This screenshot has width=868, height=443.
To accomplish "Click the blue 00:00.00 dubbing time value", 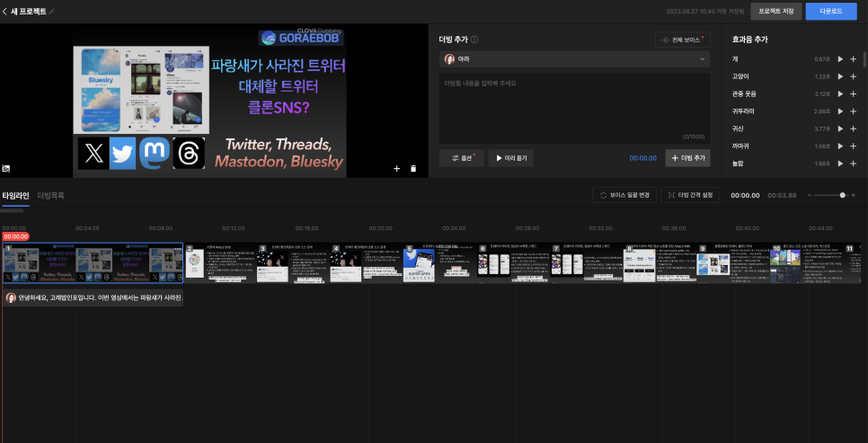I will [642, 158].
